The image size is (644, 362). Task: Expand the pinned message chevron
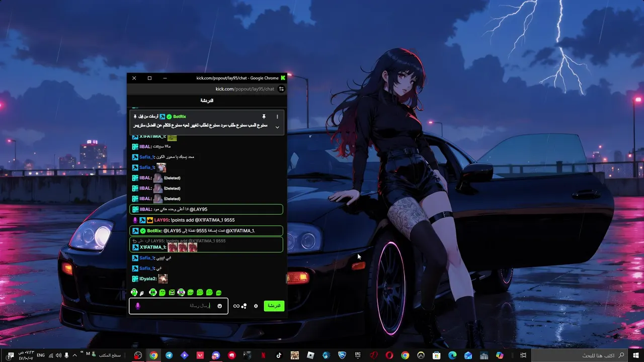(x=277, y=127)
